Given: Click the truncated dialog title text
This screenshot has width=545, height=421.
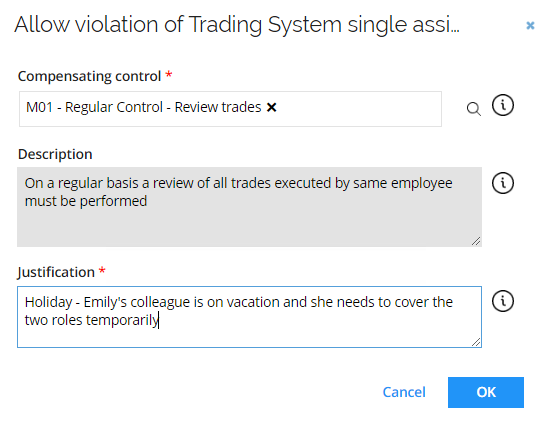Looking at the screenshot, I should [x=237, y=25].
